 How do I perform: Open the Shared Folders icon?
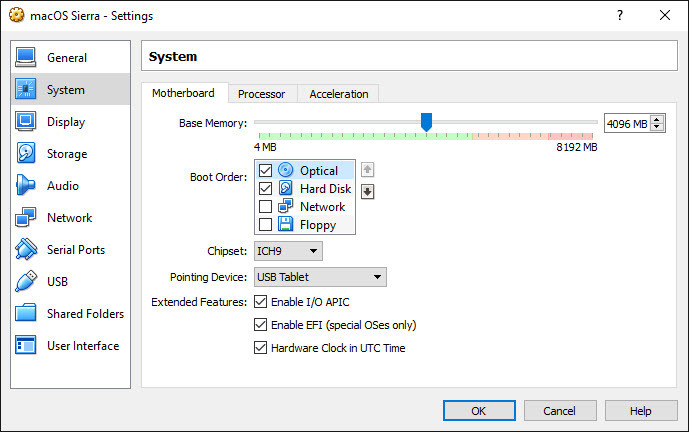[x=25, y=313]
